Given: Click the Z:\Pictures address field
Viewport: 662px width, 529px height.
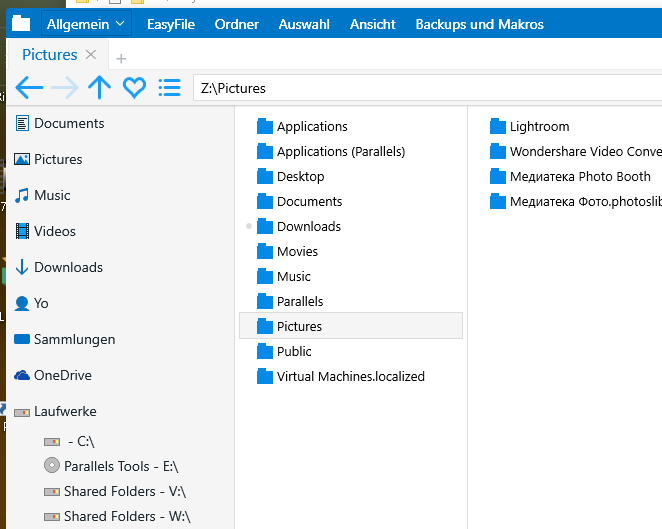Looking at the screenshot, I should pyautogui.click(x=427, y=88).
